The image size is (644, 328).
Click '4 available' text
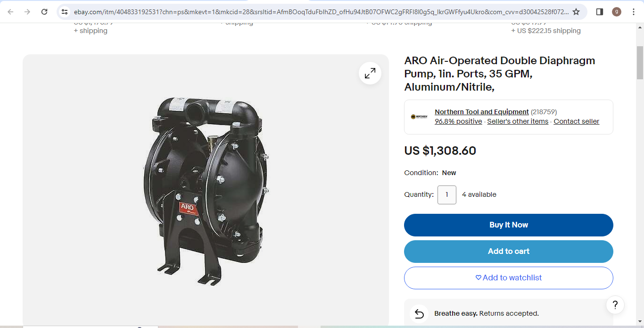click(x=479, y=194)
